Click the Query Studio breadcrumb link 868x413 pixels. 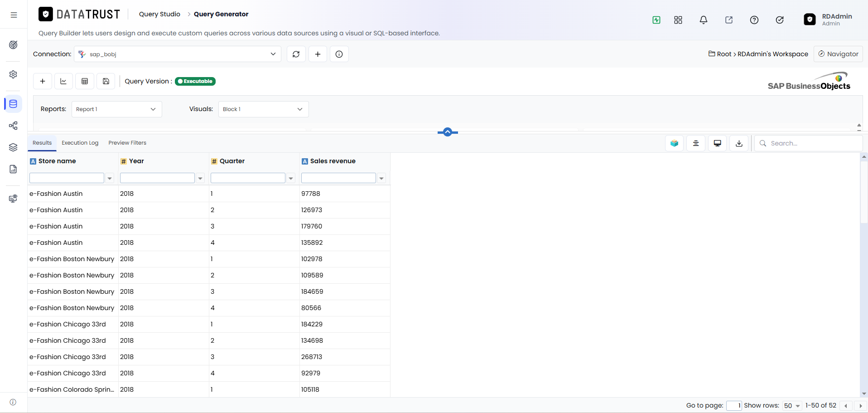pos(159,14)
